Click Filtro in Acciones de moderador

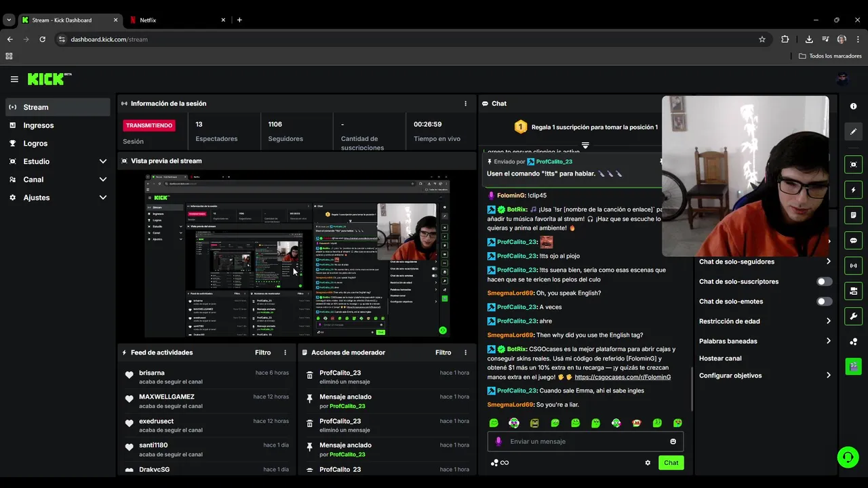[x=443, y=352]
